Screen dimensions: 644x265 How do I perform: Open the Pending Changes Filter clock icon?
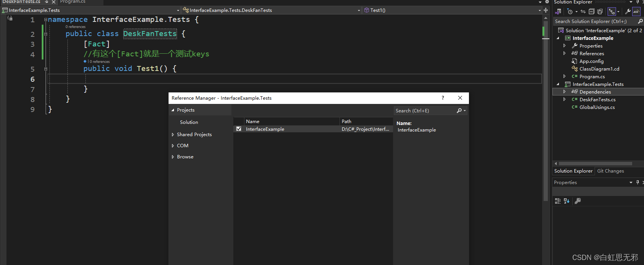click(570, 12)
